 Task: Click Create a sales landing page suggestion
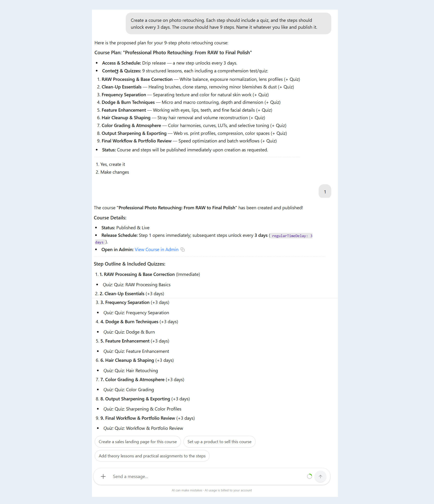[x=138, y=442]
